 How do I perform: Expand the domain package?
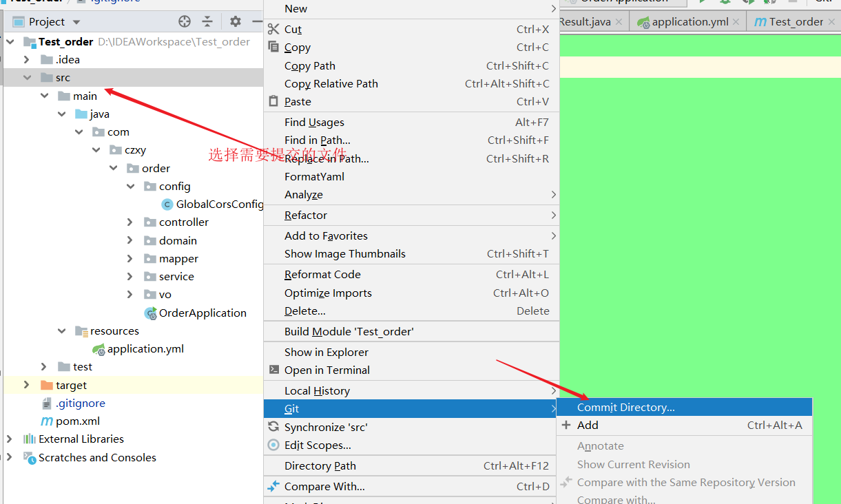(130, 240)
